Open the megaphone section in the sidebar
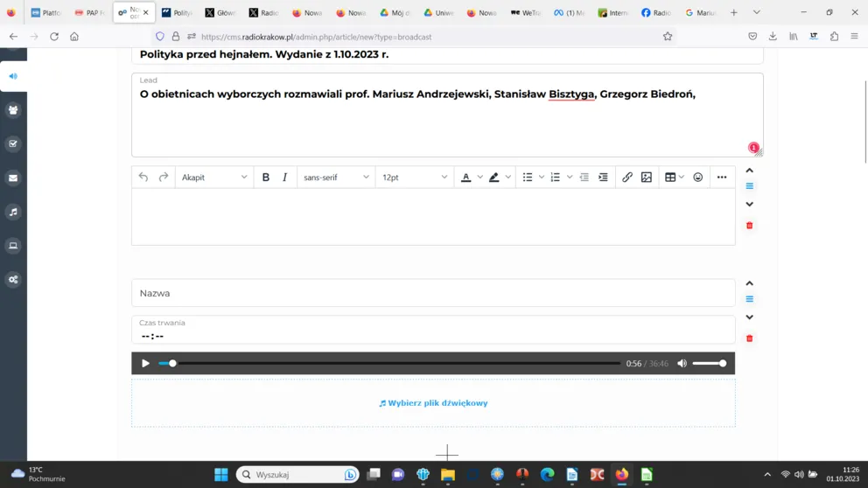Viewport: 868px width, 488px height. pyautogui.click(x=13, y=76)
